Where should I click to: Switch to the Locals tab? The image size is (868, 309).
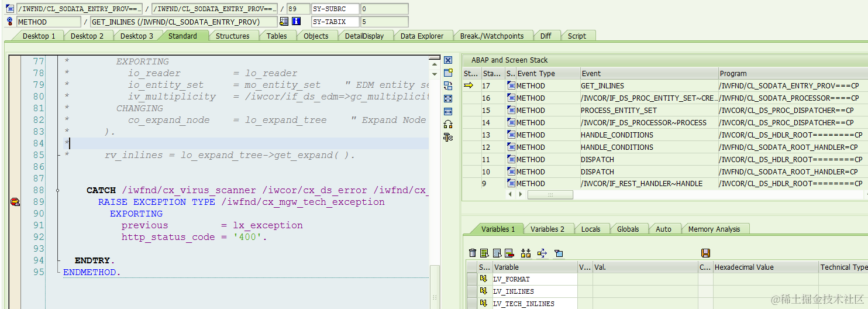tap(591, 229)
